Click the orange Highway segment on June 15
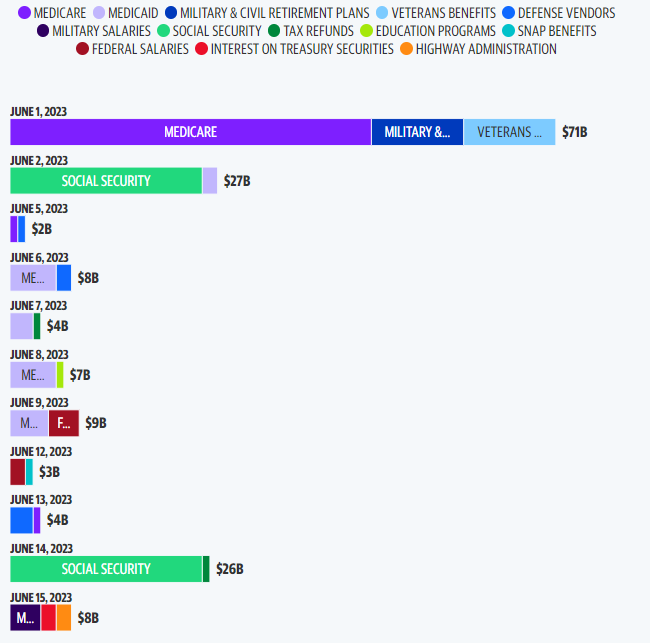Screen dimensions: 650x643 [64, 617]
